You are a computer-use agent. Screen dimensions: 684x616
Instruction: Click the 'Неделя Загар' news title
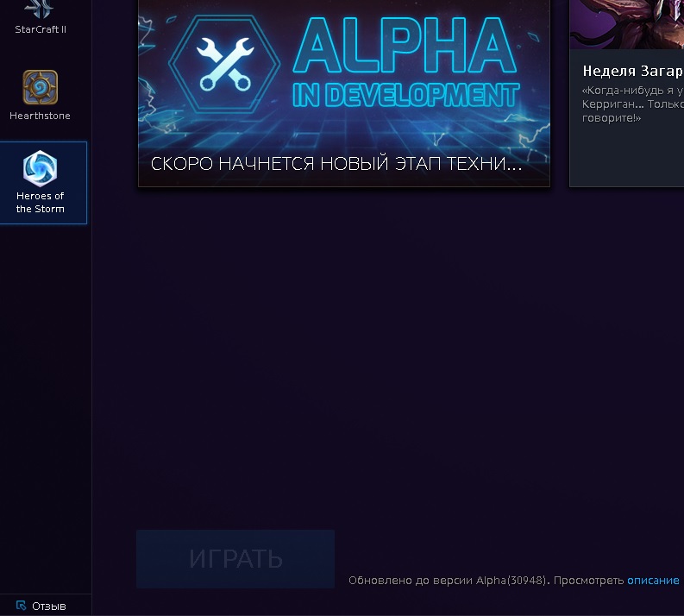[632, 71]
